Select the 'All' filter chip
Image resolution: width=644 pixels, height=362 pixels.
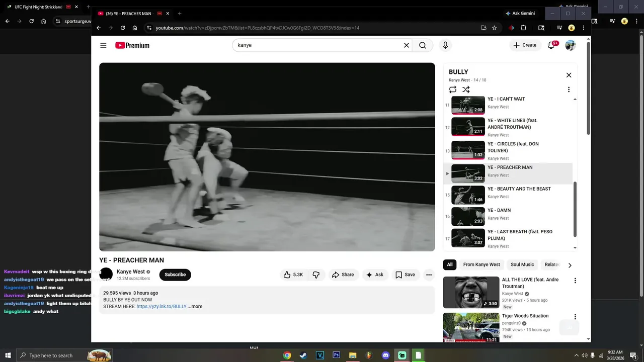[450, 264]
